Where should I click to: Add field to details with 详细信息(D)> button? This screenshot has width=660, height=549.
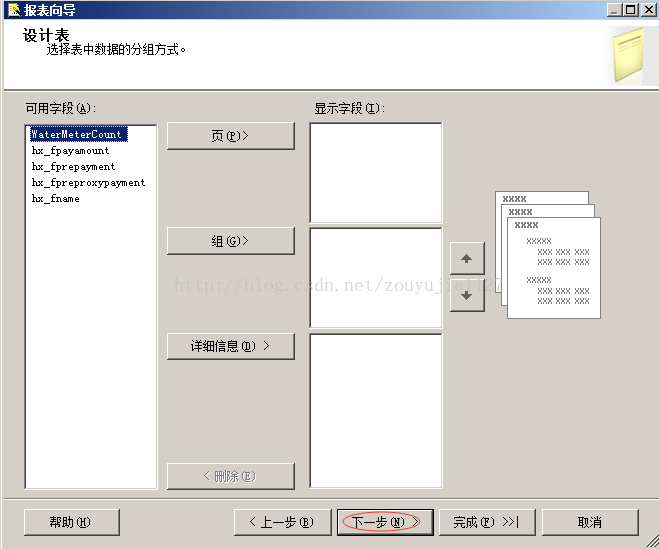click(231, 346)
